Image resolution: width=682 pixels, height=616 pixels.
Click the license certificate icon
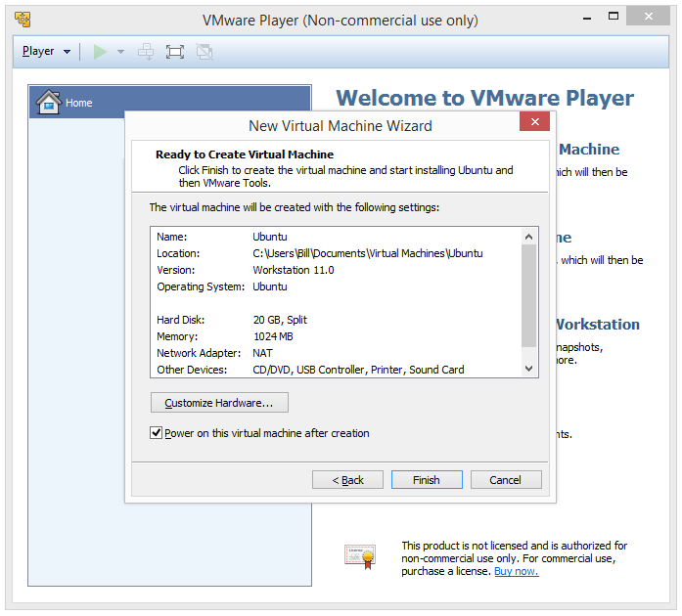coord(360,556)
